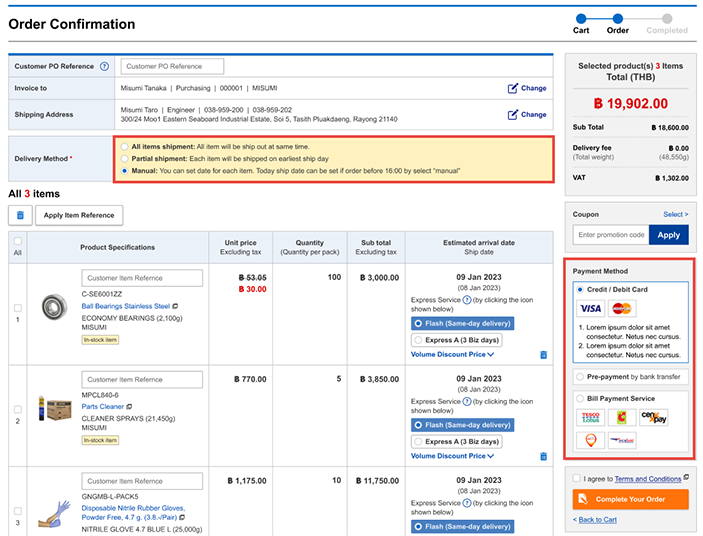
Task: Check the select All items checkbox
Action: coord(17,241)
